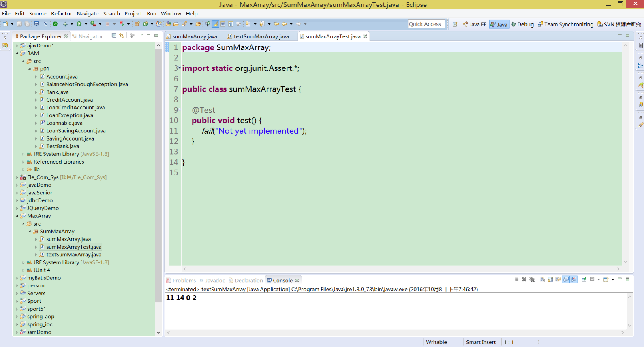The width and height of the screenshot is (644, 347).
Task: Click the Run green play button
Action: [x=79, y=24]
